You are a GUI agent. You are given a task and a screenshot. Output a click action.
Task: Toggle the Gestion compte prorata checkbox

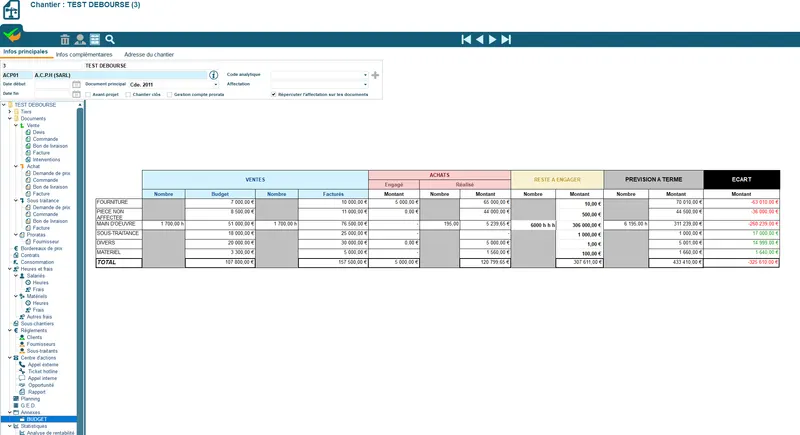(x=169, y=94)
